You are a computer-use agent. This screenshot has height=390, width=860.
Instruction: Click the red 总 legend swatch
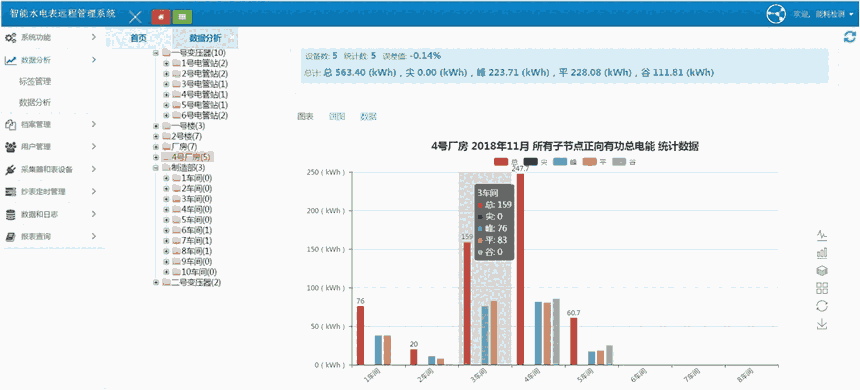[x=501, y=162]
